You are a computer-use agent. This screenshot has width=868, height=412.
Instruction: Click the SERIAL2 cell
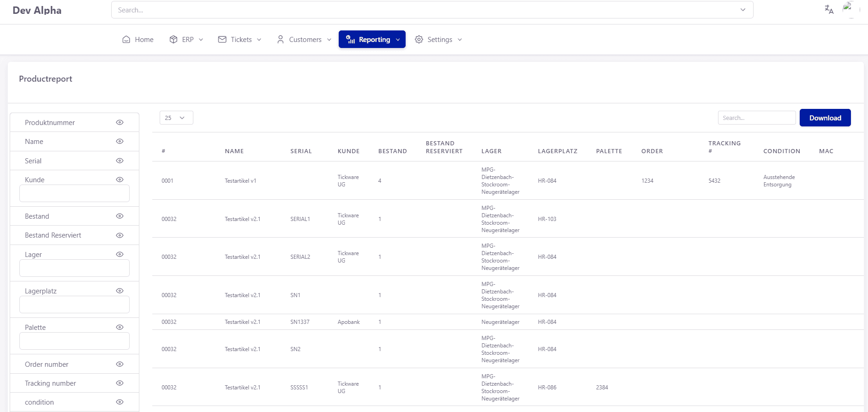(x=300, y=257)
